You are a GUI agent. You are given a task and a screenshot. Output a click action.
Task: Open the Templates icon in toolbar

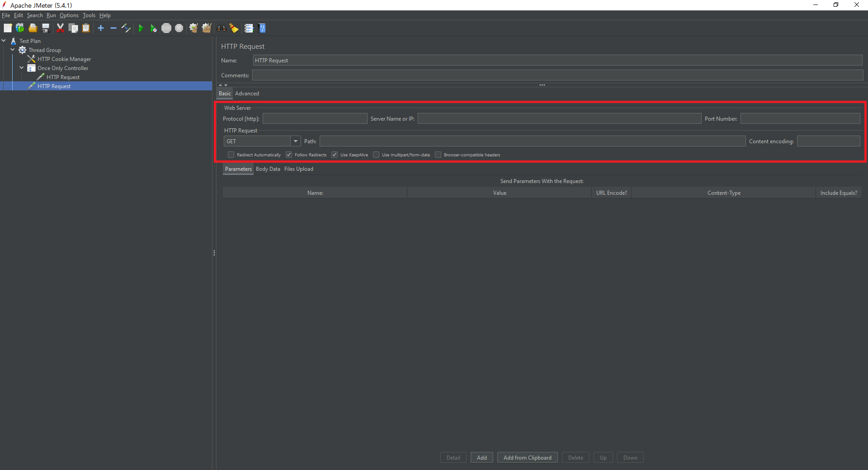pyautogui.click(x=20, y=28)
